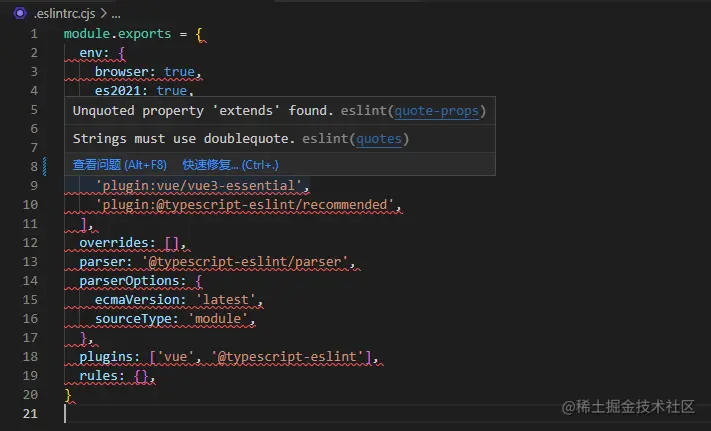This screenshot has height=431, width=711.
Task: Click 'browser' property on line 3
Action: [x=122, y=72]
